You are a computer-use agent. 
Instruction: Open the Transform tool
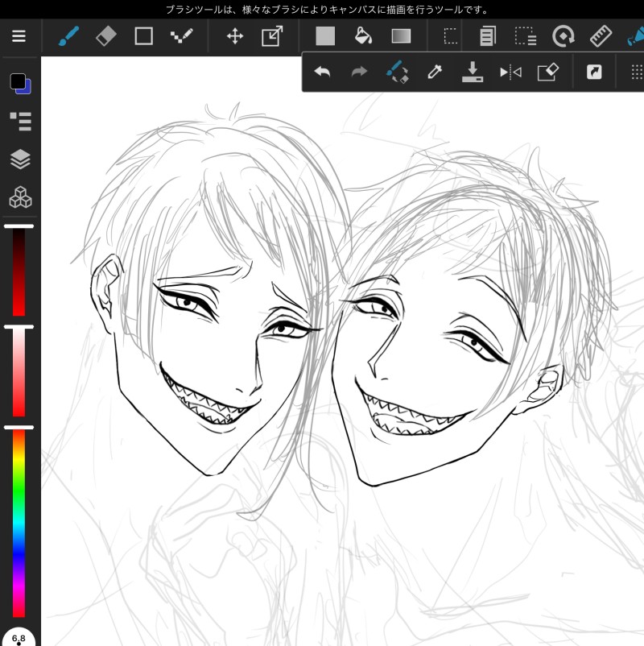(272, 36)
